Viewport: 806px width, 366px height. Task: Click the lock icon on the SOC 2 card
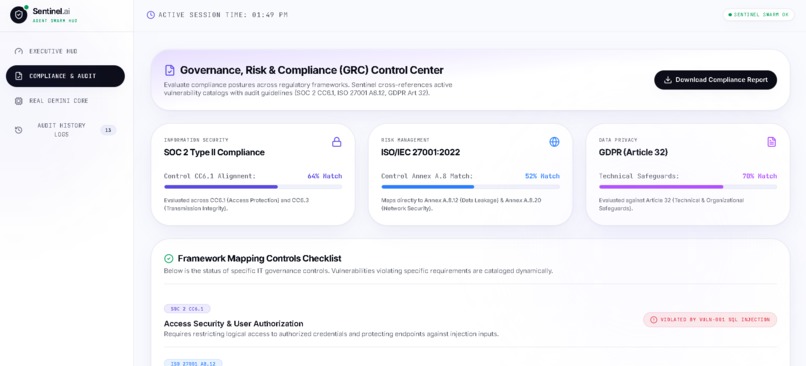(x=337, y=142)
